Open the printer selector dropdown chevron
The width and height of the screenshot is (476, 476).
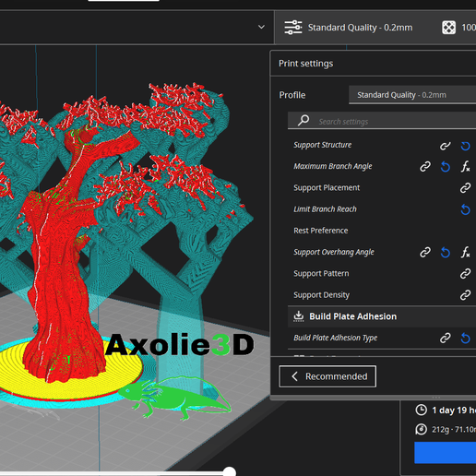(x=261, y=27)
